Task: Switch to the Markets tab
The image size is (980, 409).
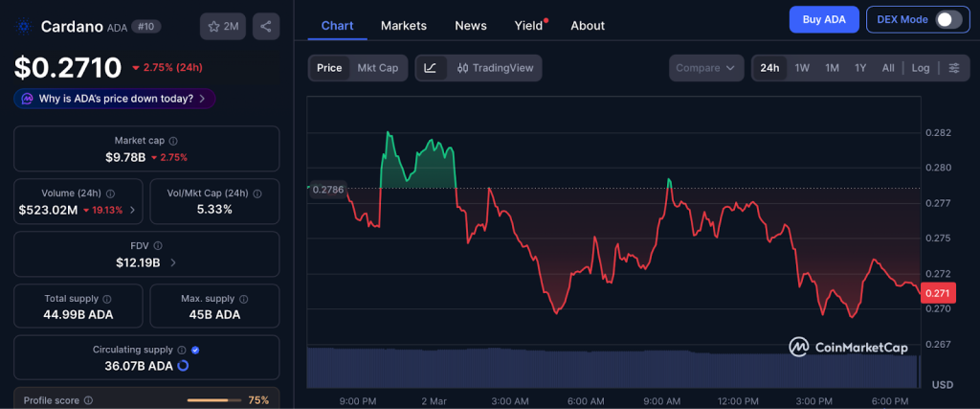Action: (x=404, y=26)
